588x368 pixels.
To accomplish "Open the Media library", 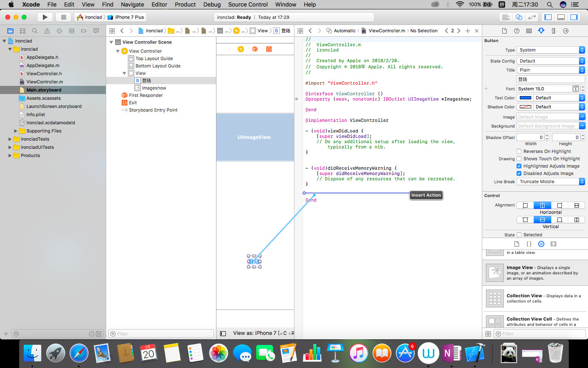I will (x=553, y=244).
